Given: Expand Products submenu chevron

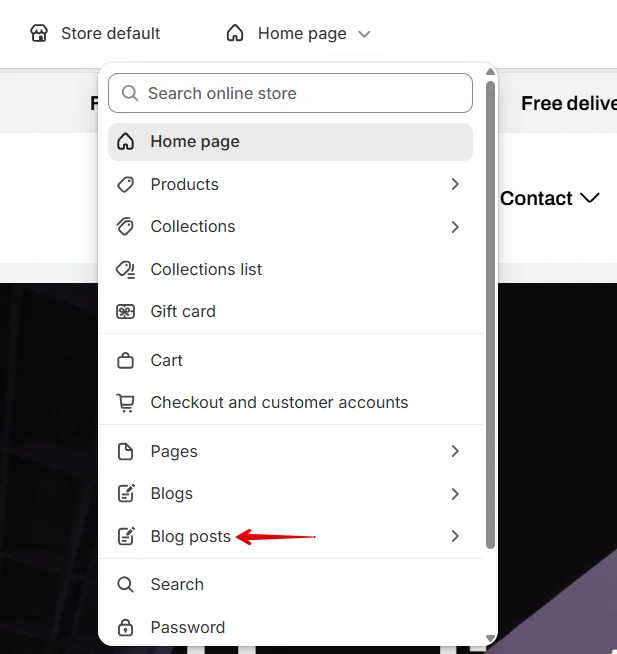Looking at the screenshot, I should (x=455, y=184).
